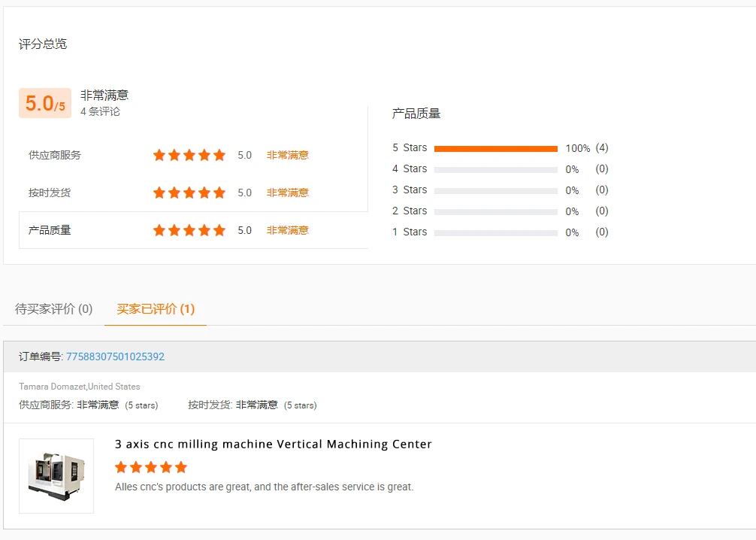
Task: Click the 产品质量 row star icons
Action: pyautogui.click(x=189, y=230)
